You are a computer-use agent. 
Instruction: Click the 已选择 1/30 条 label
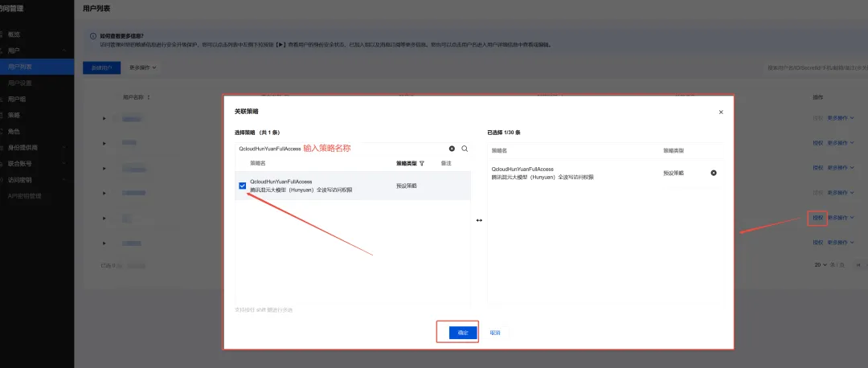click(x=503, y=133)
